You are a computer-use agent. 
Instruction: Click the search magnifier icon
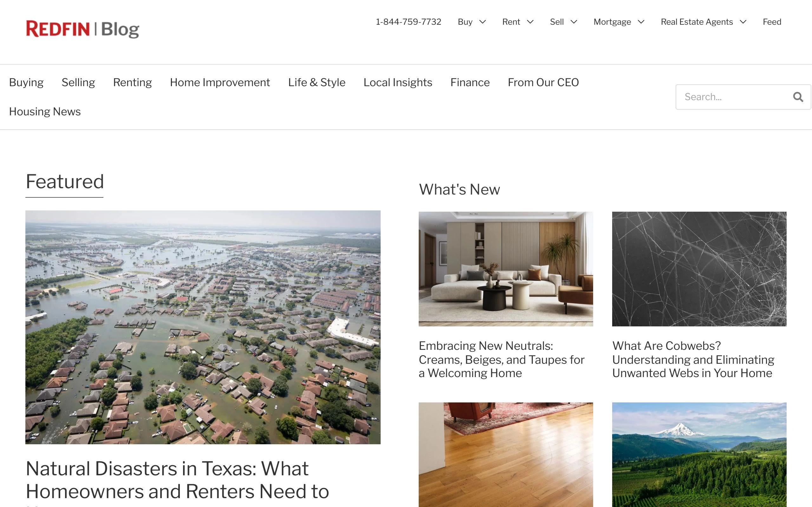point(798,97)
